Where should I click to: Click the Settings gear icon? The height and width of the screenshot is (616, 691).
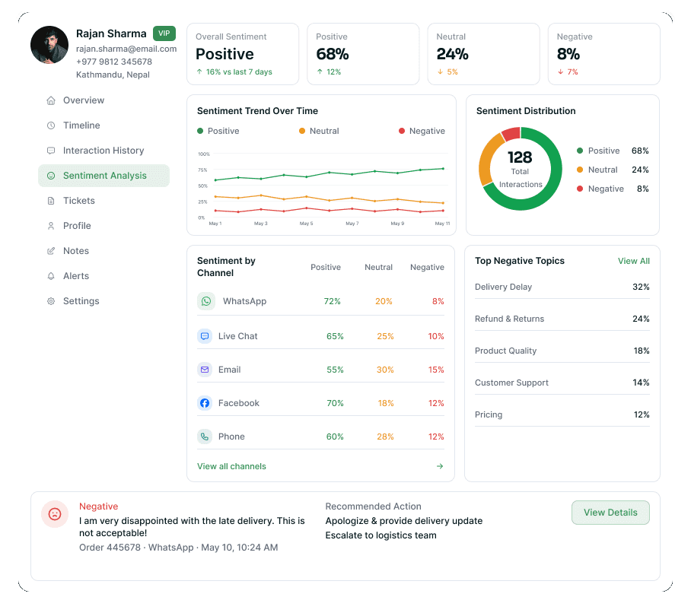[51, 301]
